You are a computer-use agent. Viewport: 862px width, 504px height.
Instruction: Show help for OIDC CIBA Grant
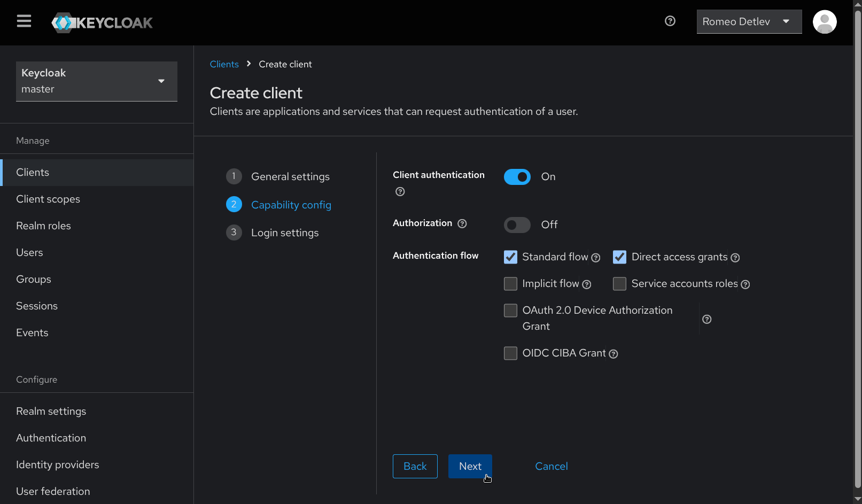(614, 354)
